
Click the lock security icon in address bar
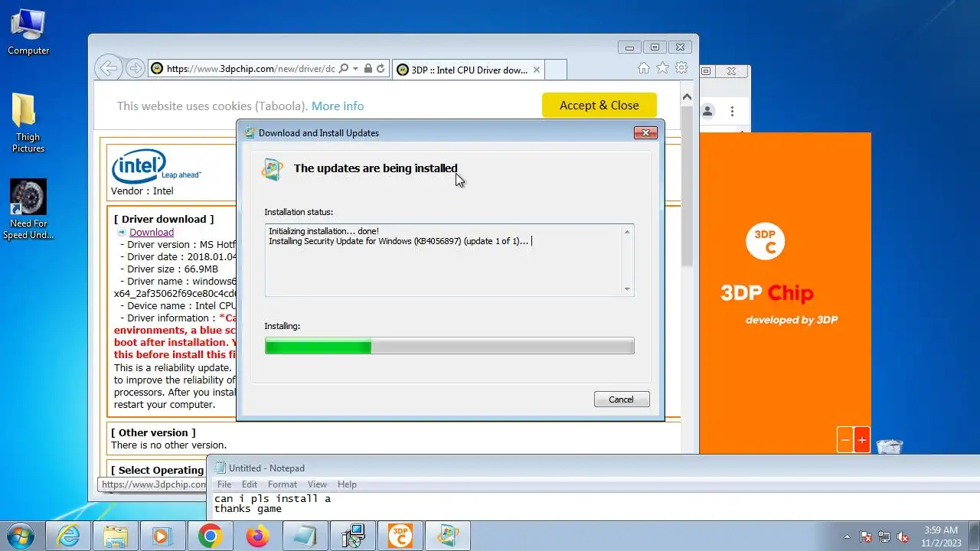[368, 69]
